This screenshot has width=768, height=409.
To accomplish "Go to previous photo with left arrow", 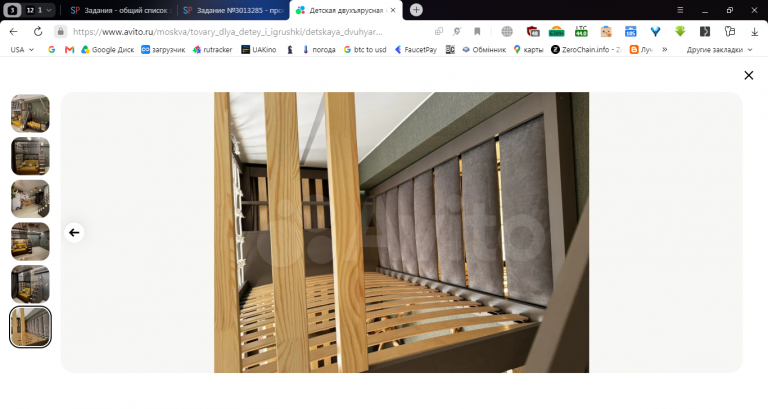I will tap(74, 233).
